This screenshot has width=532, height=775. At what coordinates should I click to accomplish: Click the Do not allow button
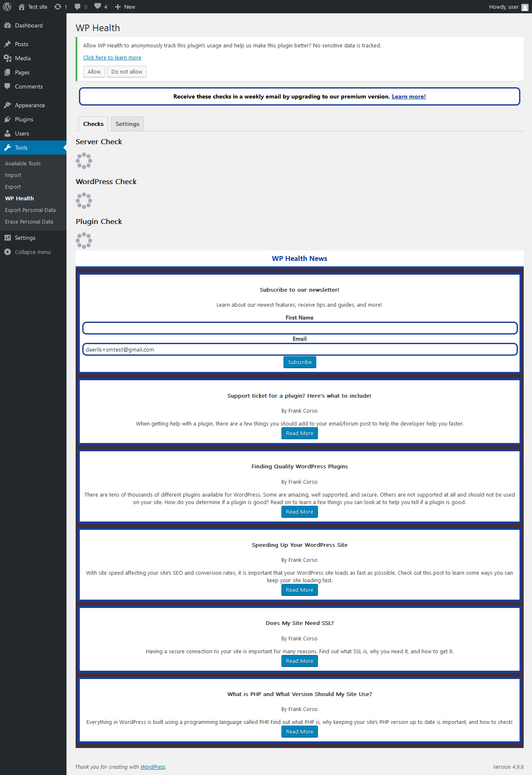coord(127,71)
